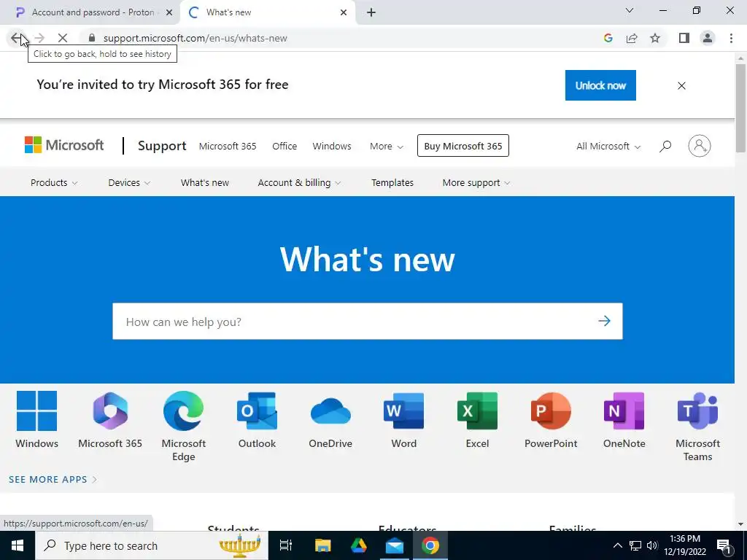This screenshot has width=747, height=560.
Task: Open the Chrome three-dot menu
Action: (731, 38)
